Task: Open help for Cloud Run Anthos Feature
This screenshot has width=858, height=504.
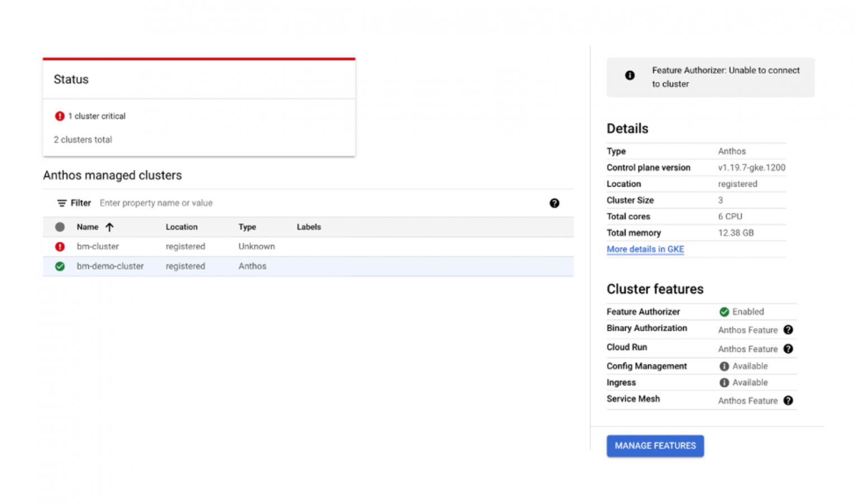Action: pyautogui.click(x=788, y=348)
